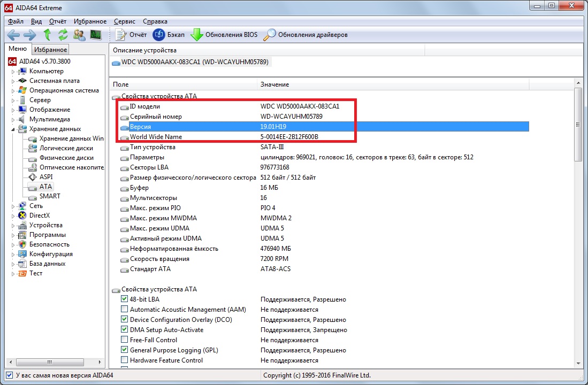Open the Отчёт report tool

pos(132,35)
